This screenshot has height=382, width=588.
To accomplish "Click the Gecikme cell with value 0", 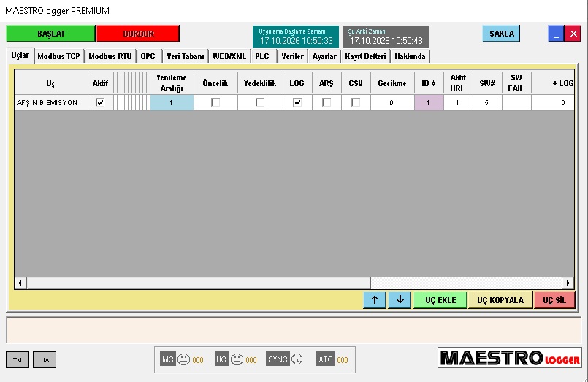I will coord(392,103).
